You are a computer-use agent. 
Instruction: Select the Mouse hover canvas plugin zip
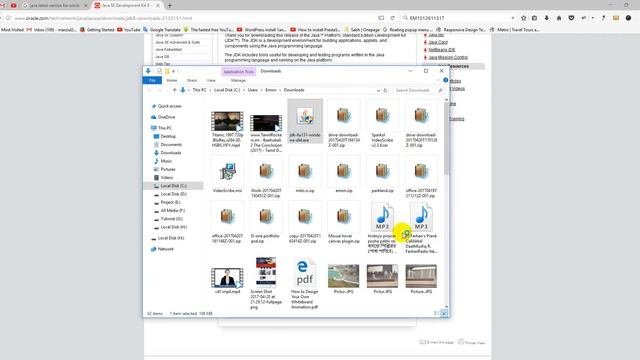pos(344,223)
